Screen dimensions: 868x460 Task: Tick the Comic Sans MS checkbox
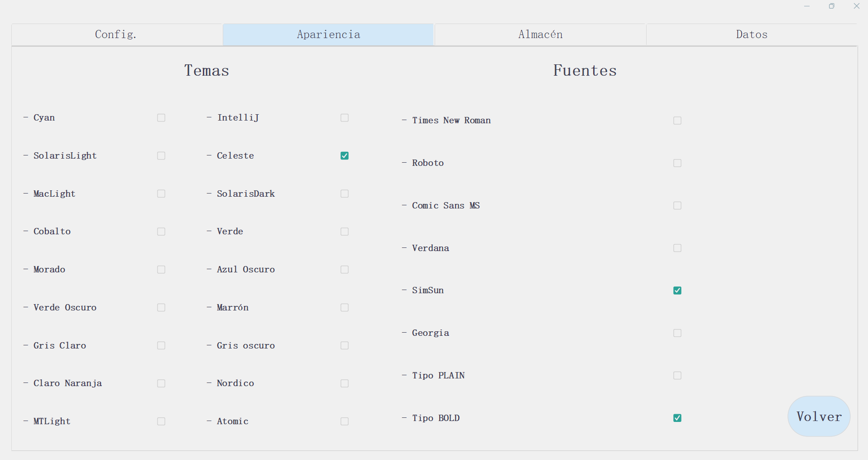click(677, 206)
